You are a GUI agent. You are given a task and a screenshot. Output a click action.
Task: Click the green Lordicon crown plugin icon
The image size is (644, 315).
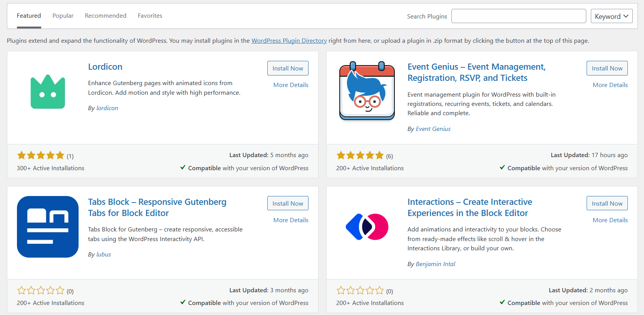tap(48, 92)
